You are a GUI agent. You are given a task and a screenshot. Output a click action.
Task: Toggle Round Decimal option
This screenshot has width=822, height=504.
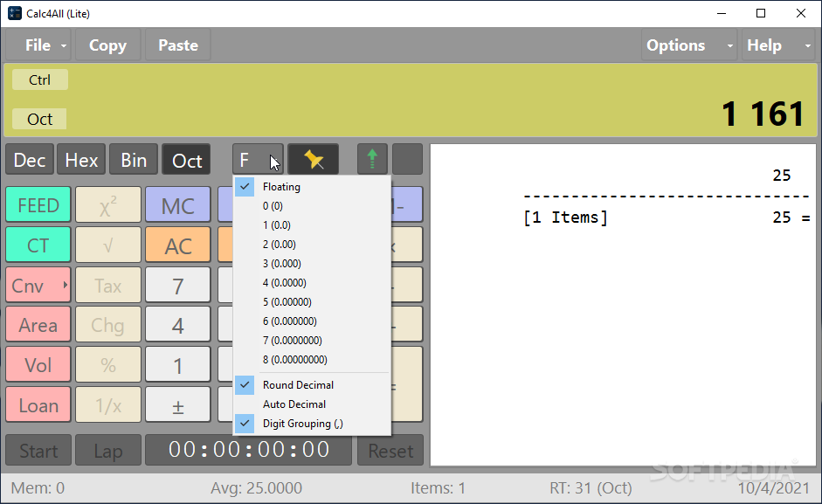(313, 385)
